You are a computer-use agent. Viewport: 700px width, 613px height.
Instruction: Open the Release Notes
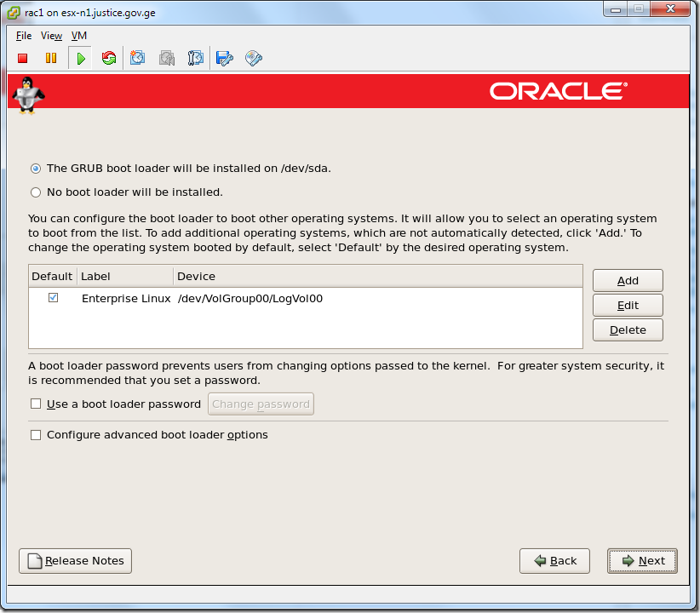coord(75,560)
